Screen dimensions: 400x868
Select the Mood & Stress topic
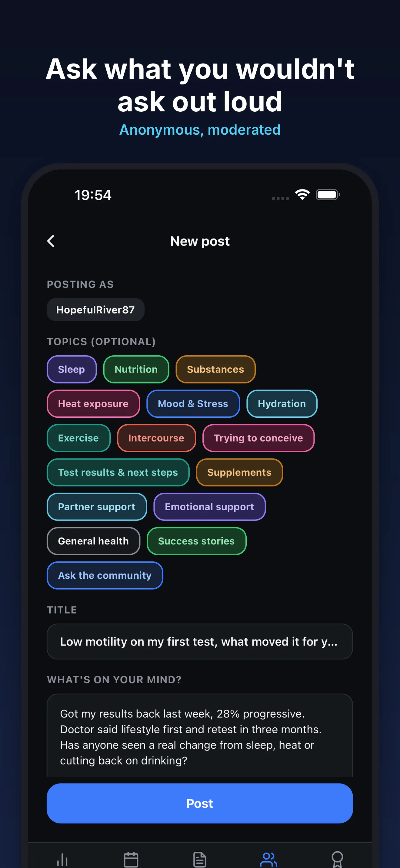pos(193,404)
